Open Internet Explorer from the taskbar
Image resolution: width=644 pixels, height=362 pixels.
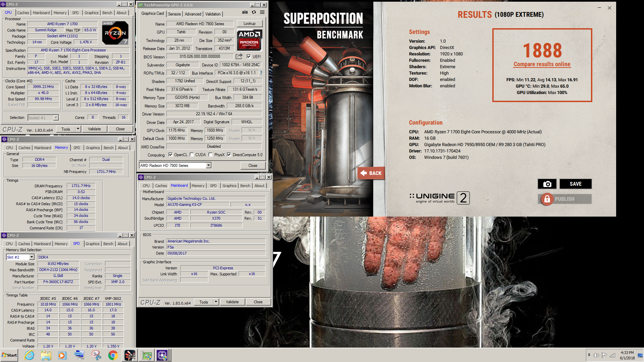tap(30, 355)
